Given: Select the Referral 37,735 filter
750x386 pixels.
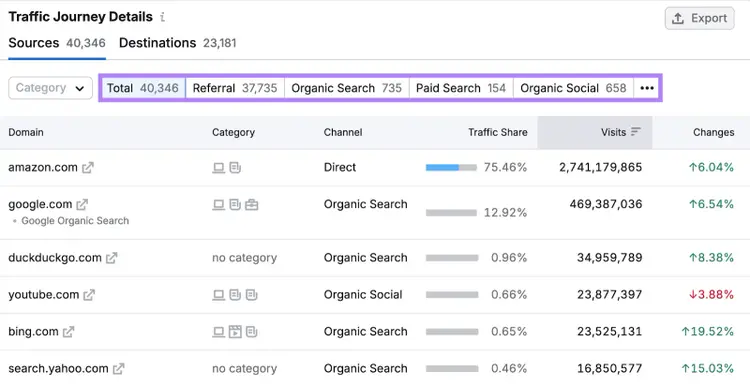Looking at the screenshot, I should [235, 88].
